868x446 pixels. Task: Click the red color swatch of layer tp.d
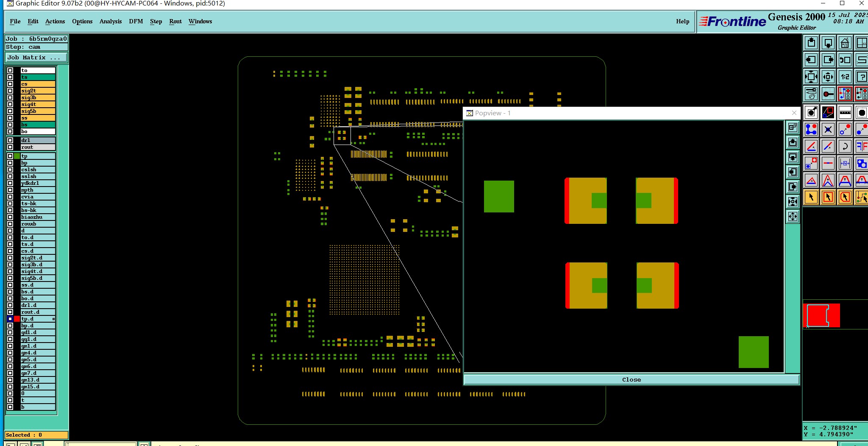17,319
